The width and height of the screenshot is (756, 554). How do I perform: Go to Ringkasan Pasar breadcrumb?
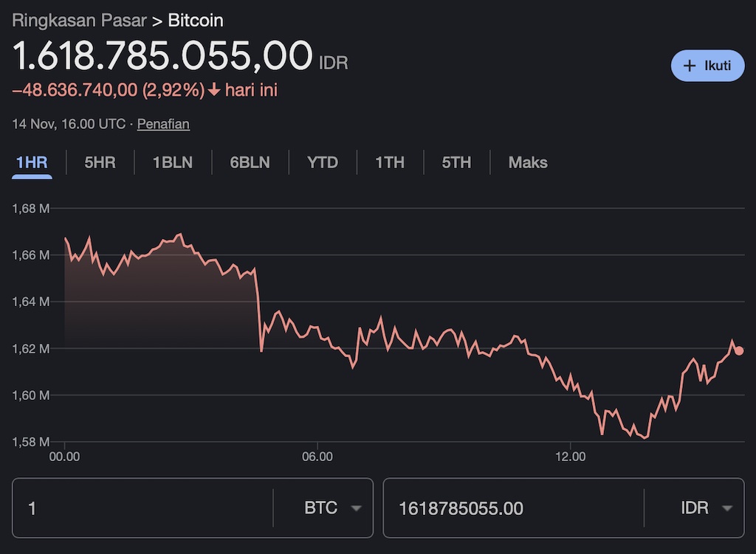[79, 20]
